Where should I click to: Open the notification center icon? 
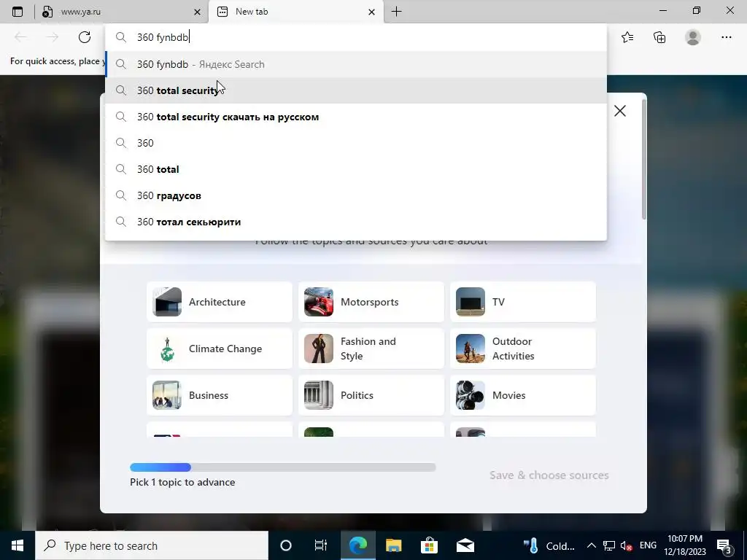click(x=724, y=545)
